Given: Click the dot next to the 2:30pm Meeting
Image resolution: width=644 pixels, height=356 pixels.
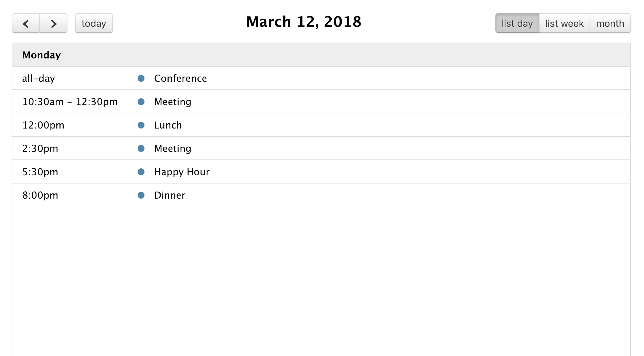Looking at the screenshot, I should (x=141, y=148).
